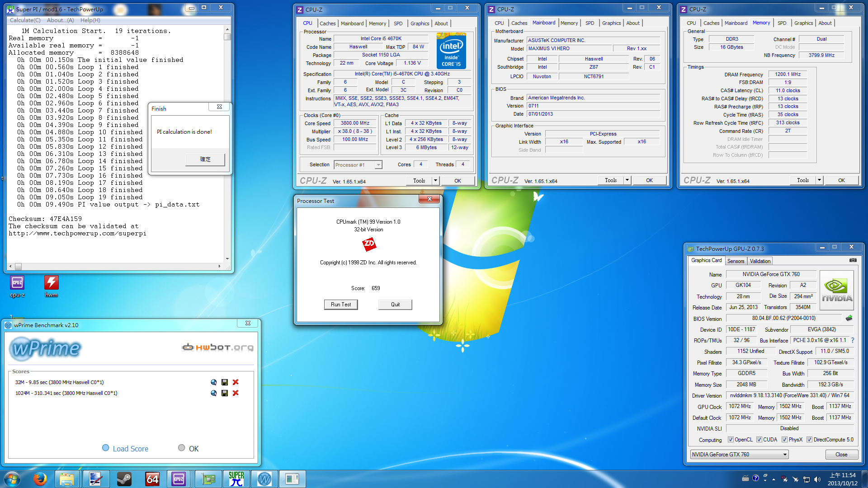Delete the wPrime 1024M score entry
Viewport: 868px width, 488px height.
(236, 393)
